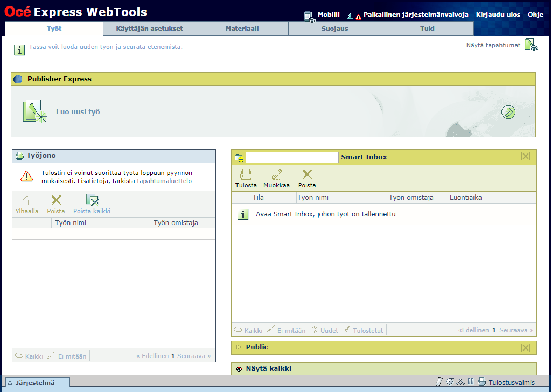Click the Tulosta printer icon in Smart Inbox

[x=246, y=174]
